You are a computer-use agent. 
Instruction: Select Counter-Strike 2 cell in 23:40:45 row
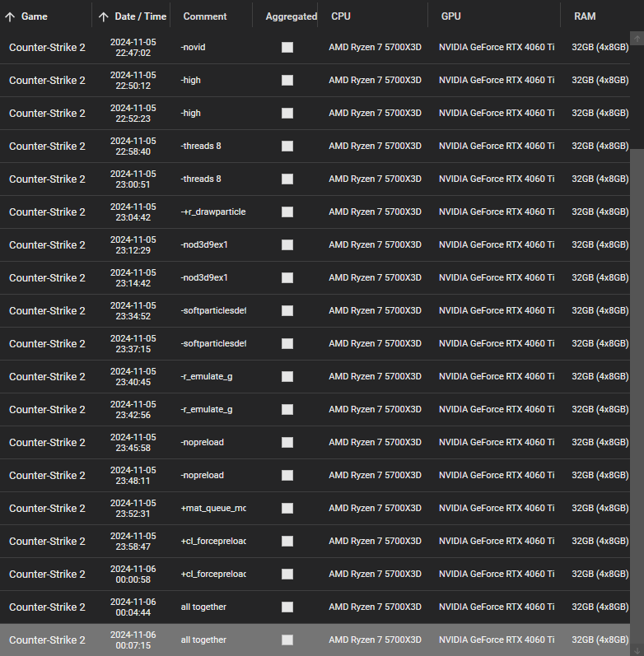(47, 377)
